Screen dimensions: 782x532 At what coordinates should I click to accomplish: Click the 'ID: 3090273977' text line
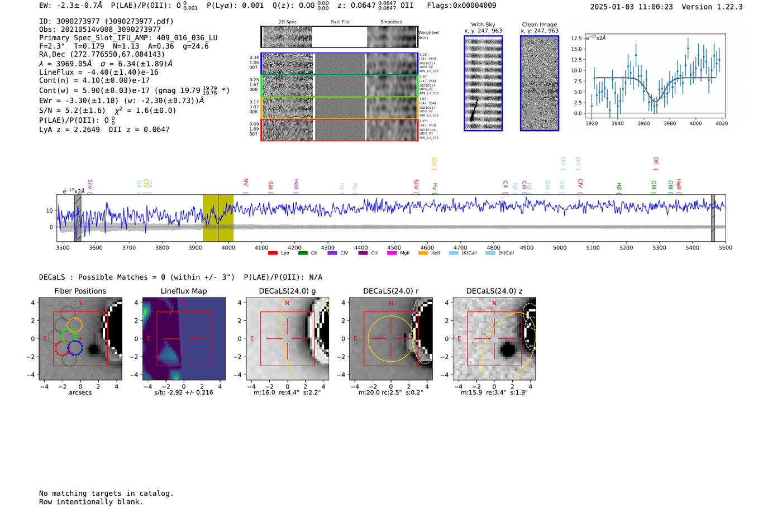coord(106,21)
